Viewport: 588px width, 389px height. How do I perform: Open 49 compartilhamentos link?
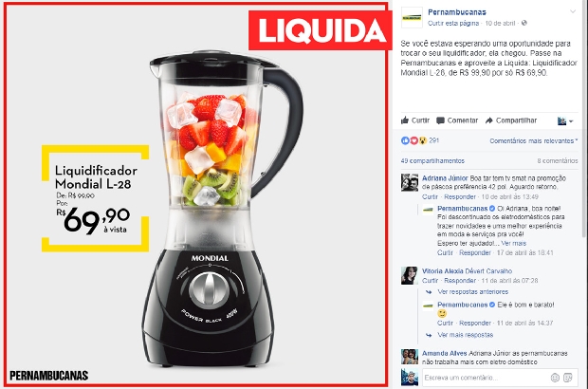(432, 161)
